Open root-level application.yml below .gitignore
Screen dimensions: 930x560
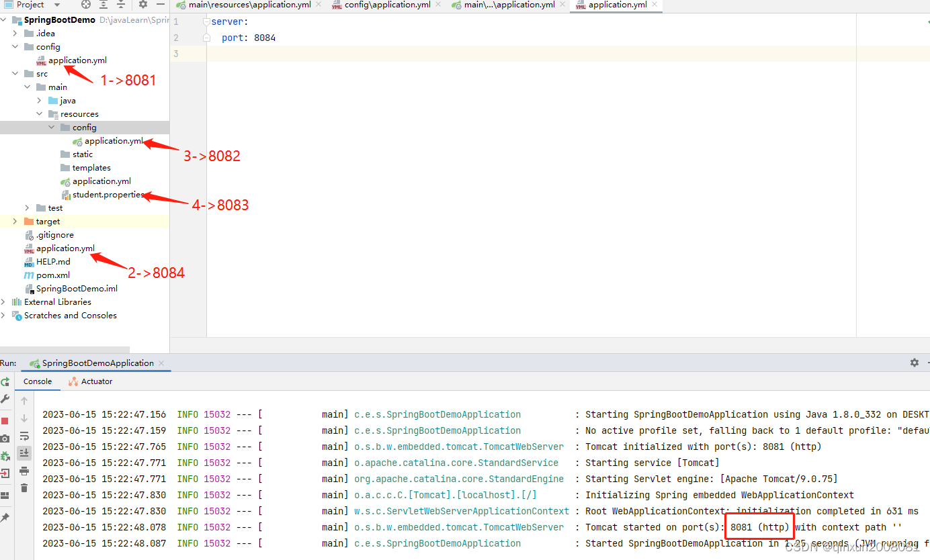pos(65,248)
